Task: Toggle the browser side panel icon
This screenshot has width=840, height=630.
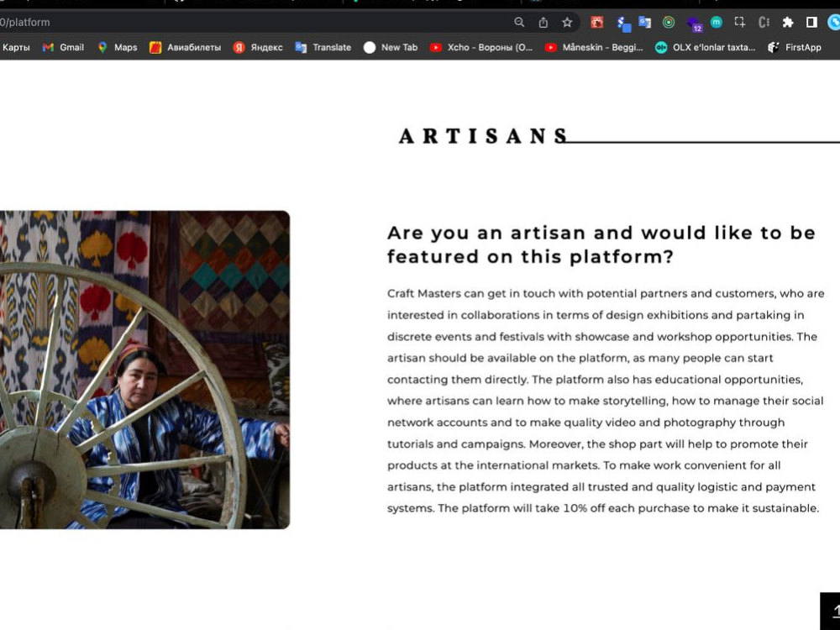Action: coord(811,22)
